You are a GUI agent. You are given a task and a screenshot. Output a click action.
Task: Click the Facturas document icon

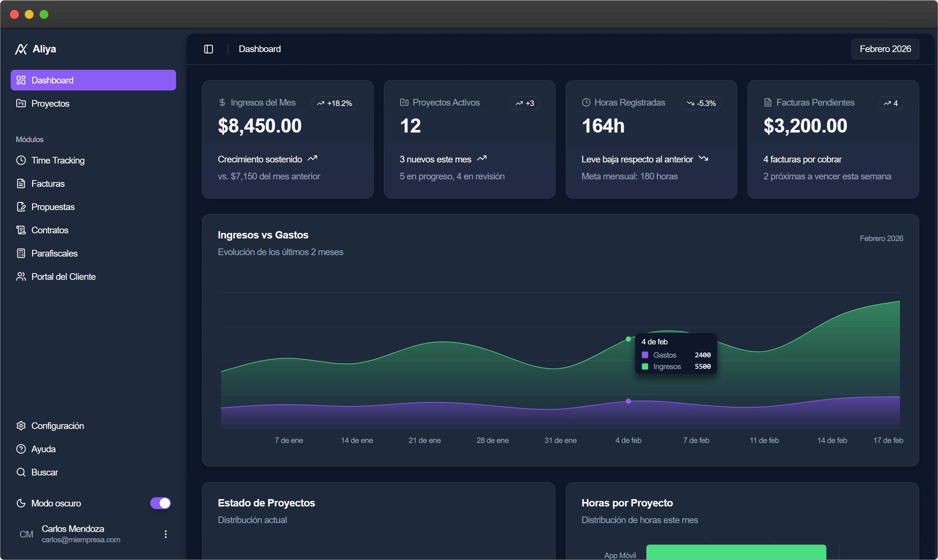point(21,184)
